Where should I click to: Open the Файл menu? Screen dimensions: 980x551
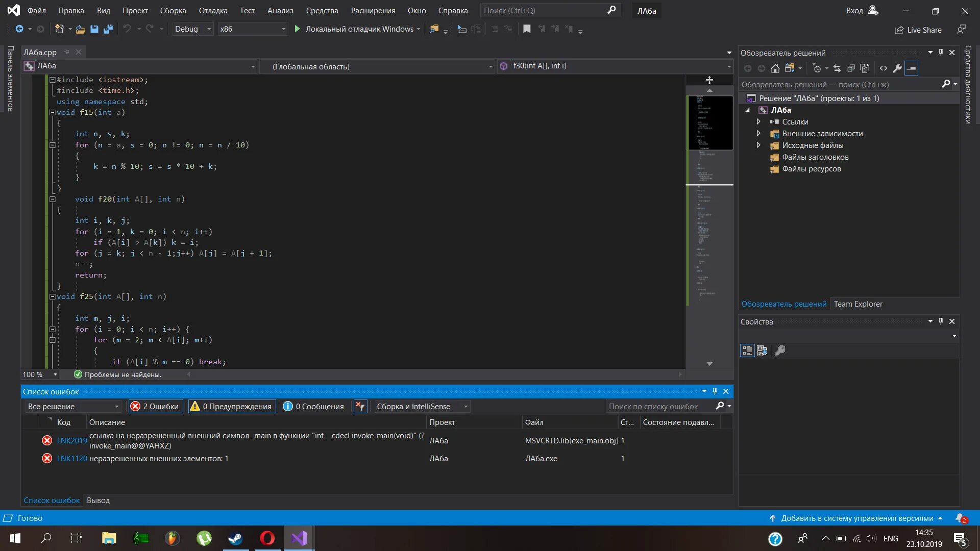(x=36, y=11)
